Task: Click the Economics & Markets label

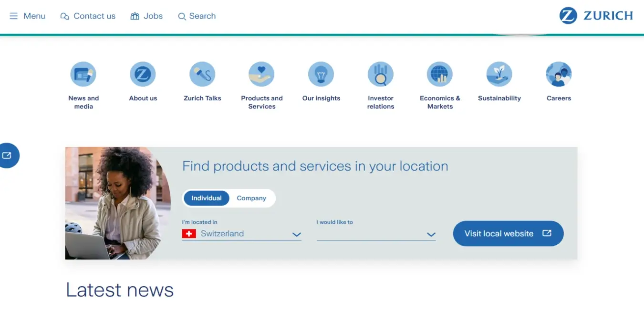Action: 440,102
